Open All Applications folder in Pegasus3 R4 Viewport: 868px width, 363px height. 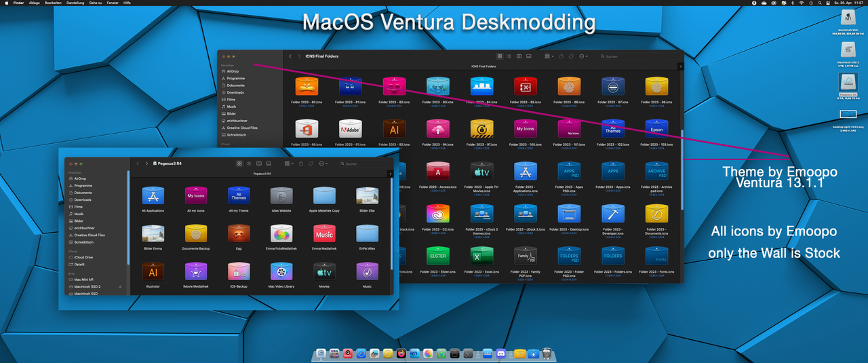(153, 195)
